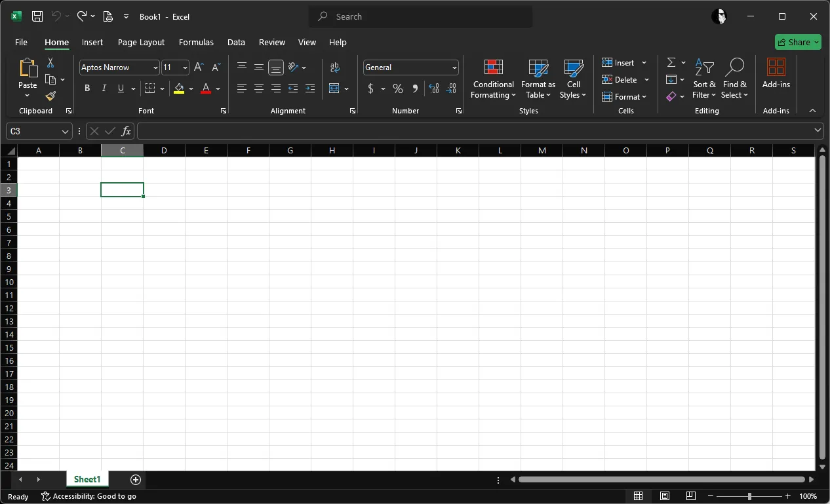Open the Format cells menu
This screenshot has width=830, height=504.
(x=624, y=96)
